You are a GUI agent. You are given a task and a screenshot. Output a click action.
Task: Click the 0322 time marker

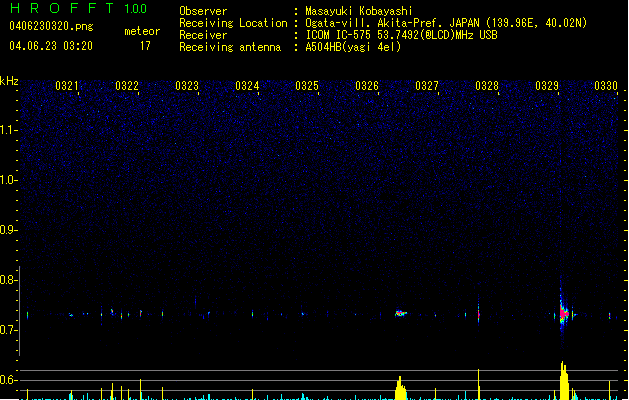click(127, 86)
